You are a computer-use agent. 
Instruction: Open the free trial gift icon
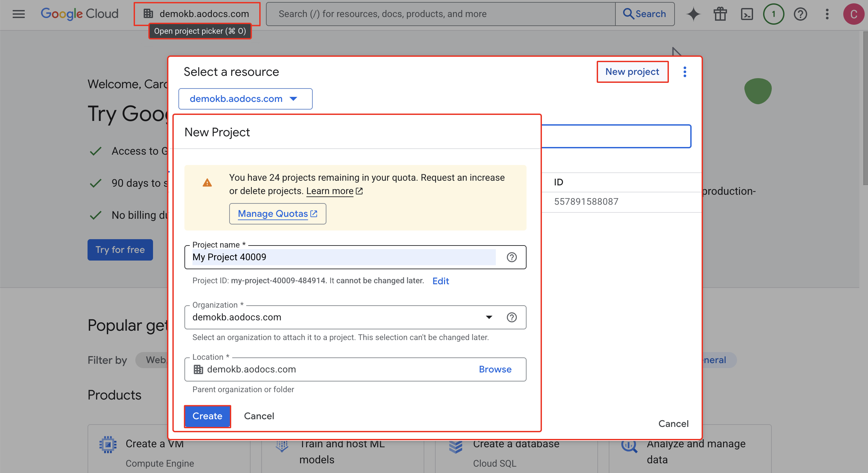(x=720, y=14)
